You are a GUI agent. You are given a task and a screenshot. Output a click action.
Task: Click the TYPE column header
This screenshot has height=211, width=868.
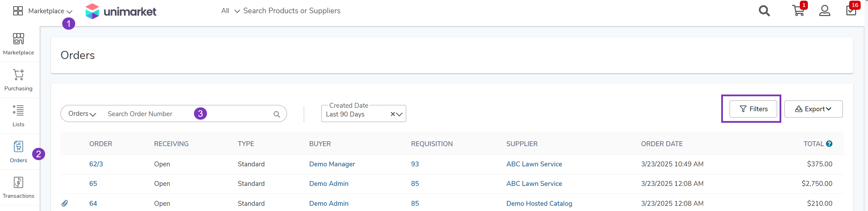pos(246,144)
